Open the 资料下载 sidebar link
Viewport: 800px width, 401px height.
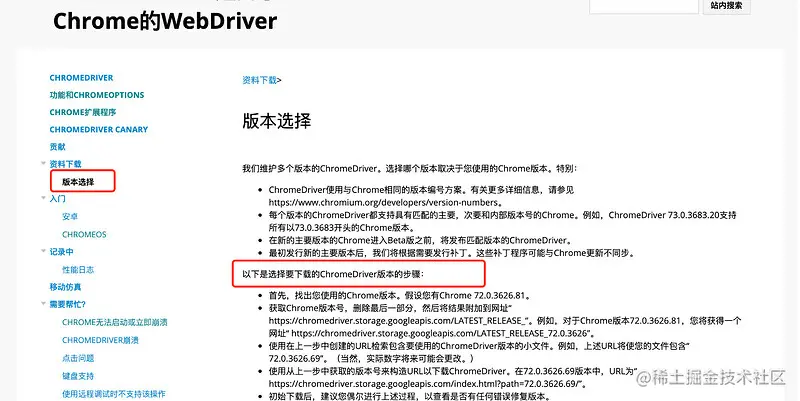click(65, 164)
